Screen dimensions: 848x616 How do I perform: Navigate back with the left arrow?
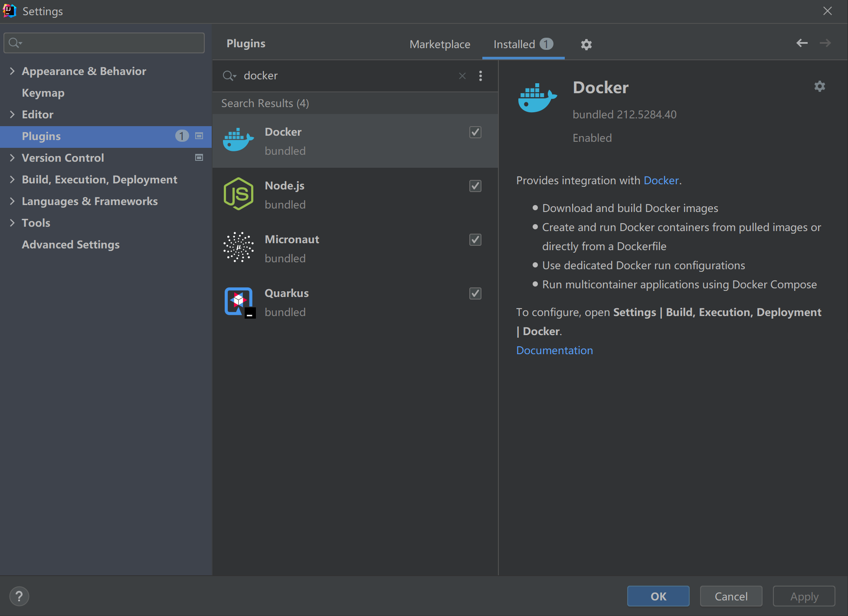pos(802,43)
